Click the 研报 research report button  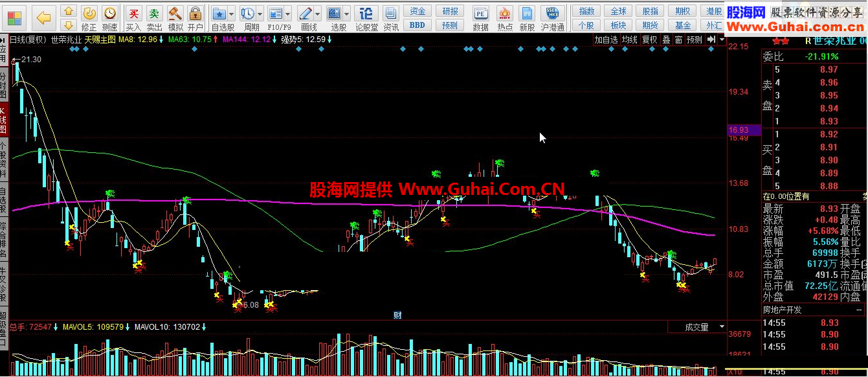451,11
